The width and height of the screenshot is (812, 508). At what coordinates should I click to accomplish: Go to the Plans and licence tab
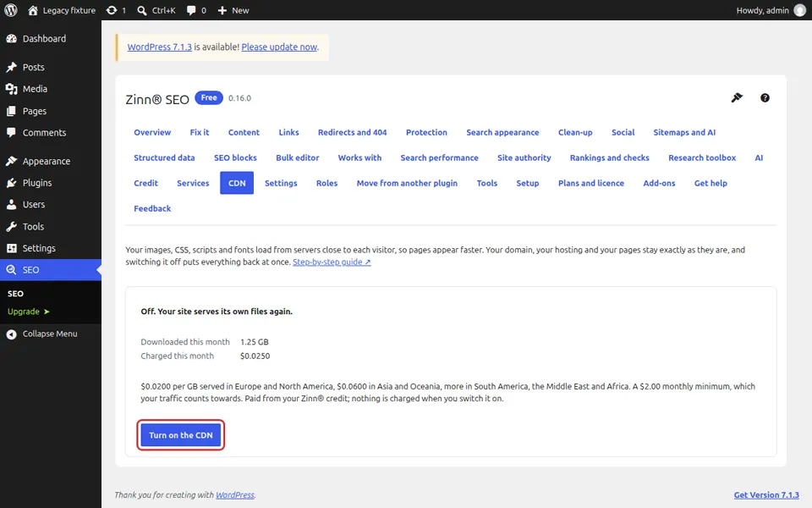591,183
